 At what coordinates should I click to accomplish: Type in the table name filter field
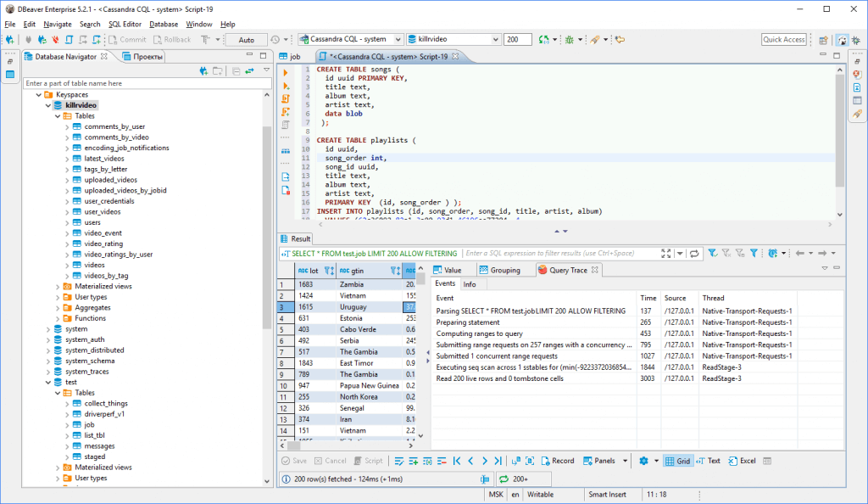pos(127,84)
